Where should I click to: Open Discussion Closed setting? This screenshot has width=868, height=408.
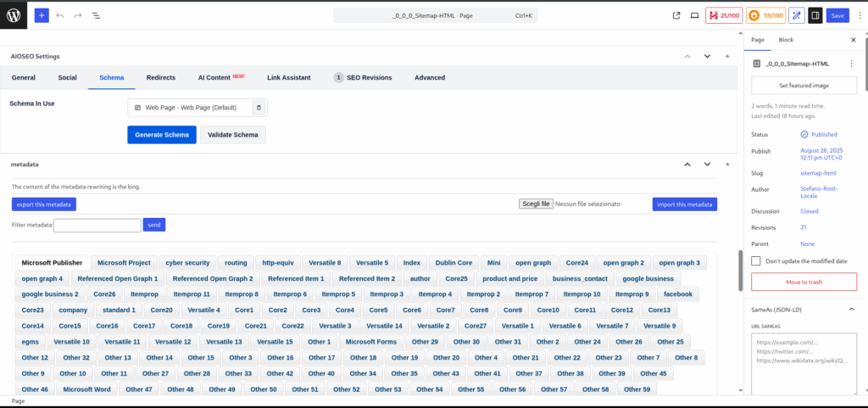click(810, 211)
